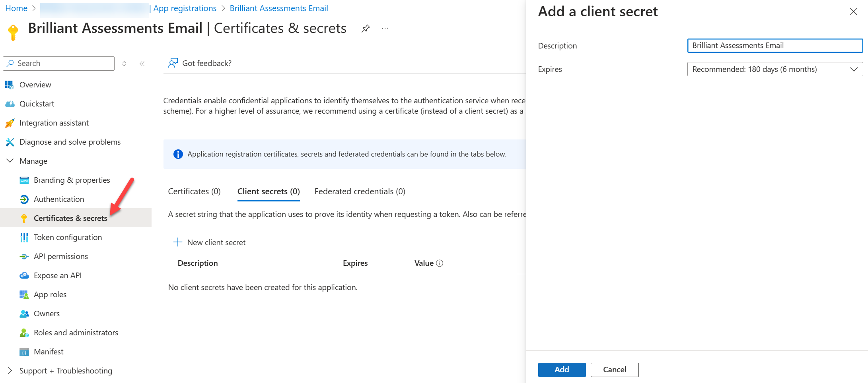Open the Authentication sidebar item

59,199
